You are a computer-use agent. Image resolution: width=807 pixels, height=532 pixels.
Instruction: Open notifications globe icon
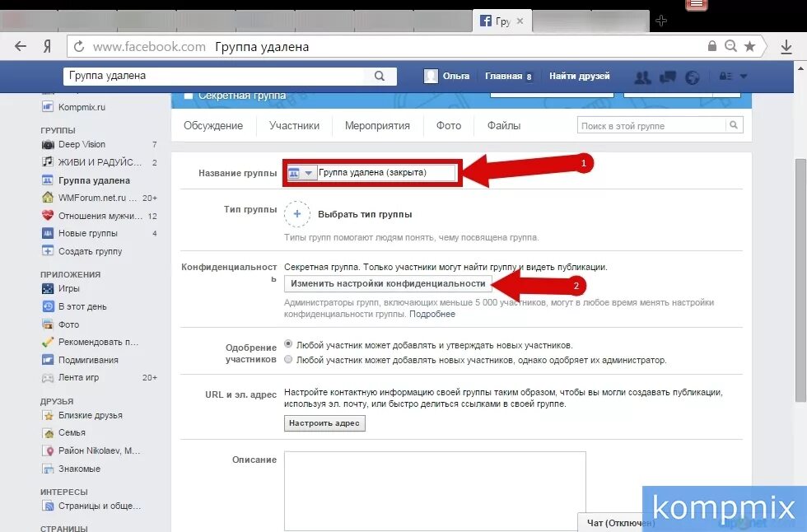693,77
